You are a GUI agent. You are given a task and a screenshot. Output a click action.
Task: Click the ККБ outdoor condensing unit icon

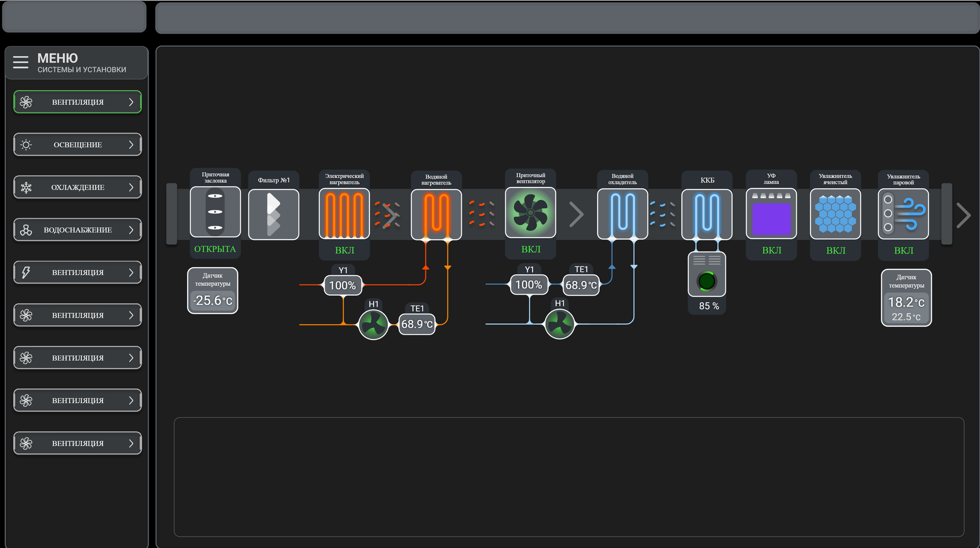[707, 274]
